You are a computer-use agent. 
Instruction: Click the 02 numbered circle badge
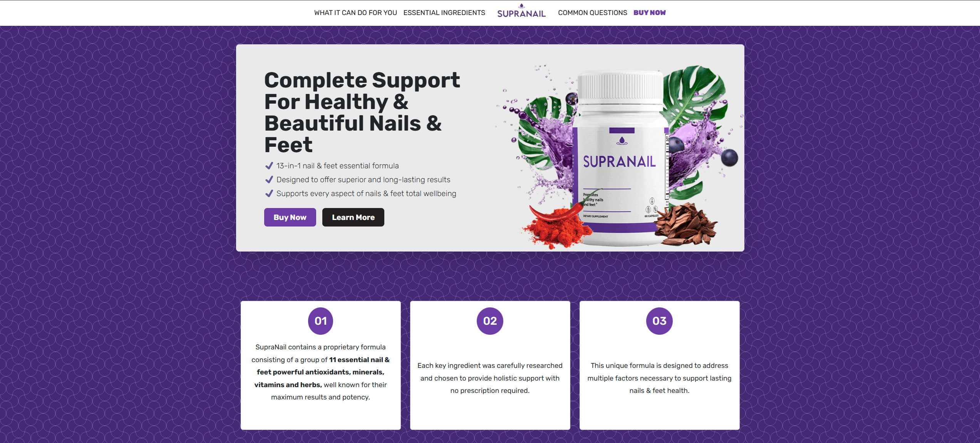(490, 321)
